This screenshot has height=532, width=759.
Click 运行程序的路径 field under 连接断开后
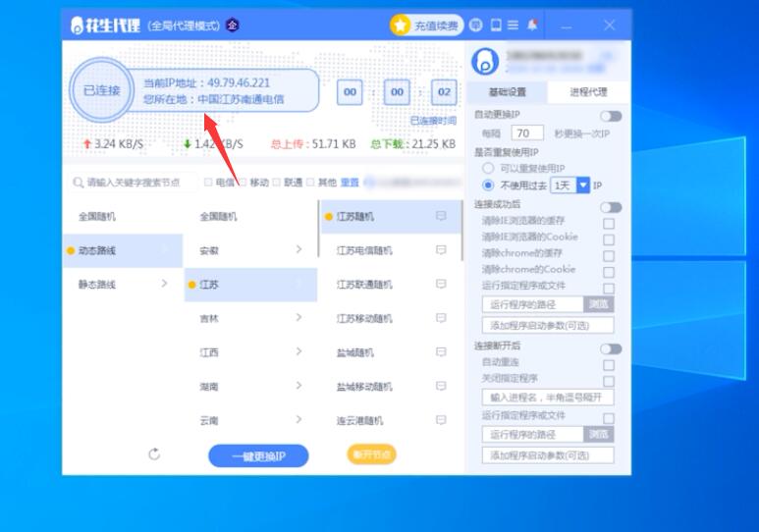pyautogui.click(x=532, y=434)
